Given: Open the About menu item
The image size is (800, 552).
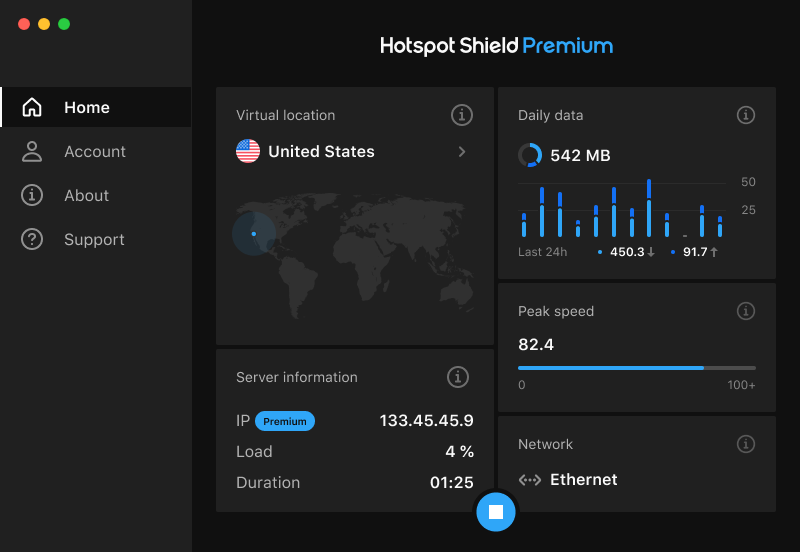Looking at the screenshot, I should (x=95, y=195).
